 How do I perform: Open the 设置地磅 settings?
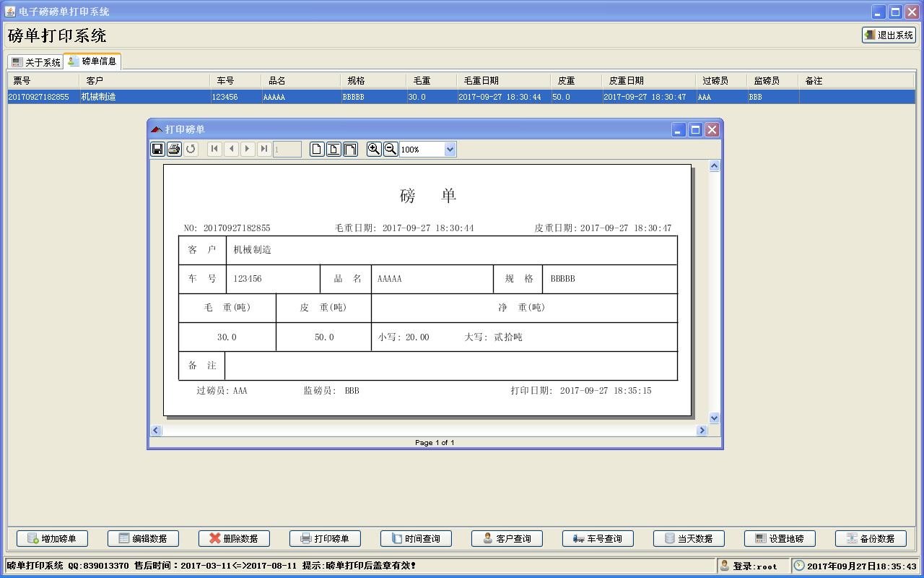(780, 538)
